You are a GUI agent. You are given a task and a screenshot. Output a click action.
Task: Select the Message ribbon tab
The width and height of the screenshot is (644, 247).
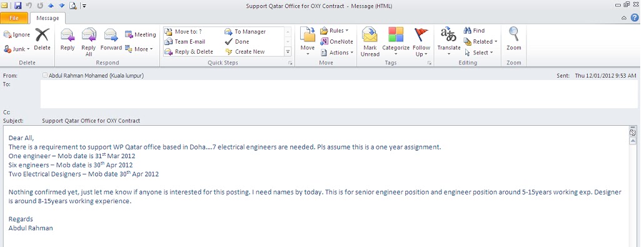(48, 18)
